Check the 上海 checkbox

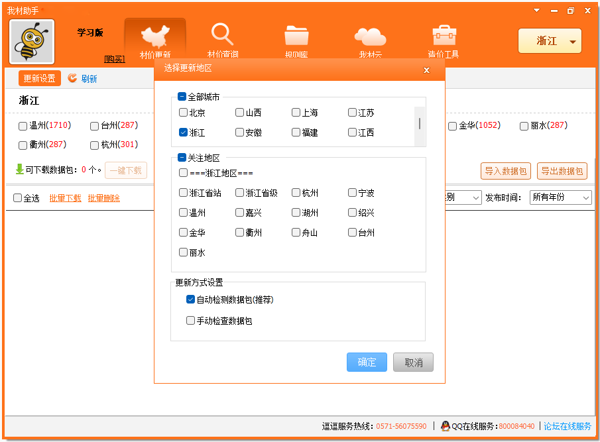point(296,113)
